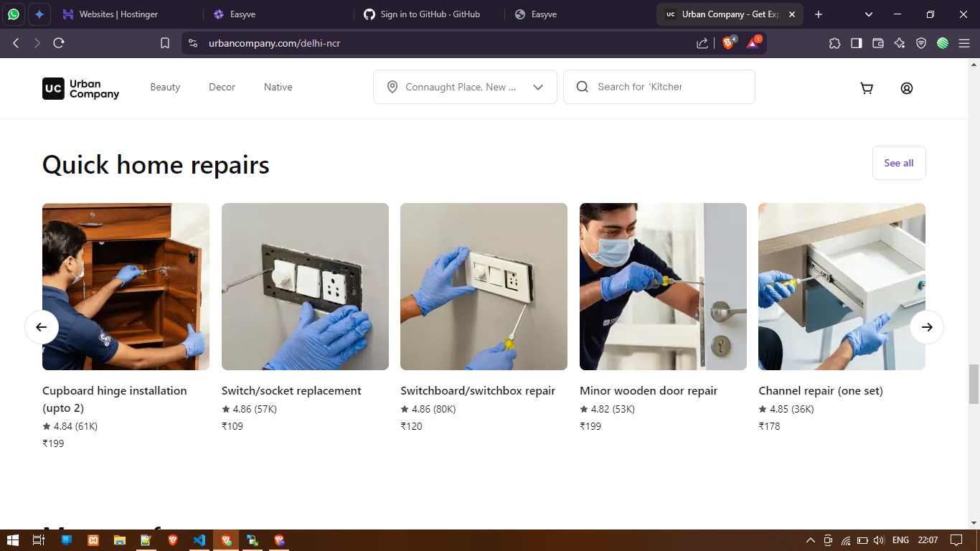Show hidden system tray icons
980x551 pixels.
(811, 540)
